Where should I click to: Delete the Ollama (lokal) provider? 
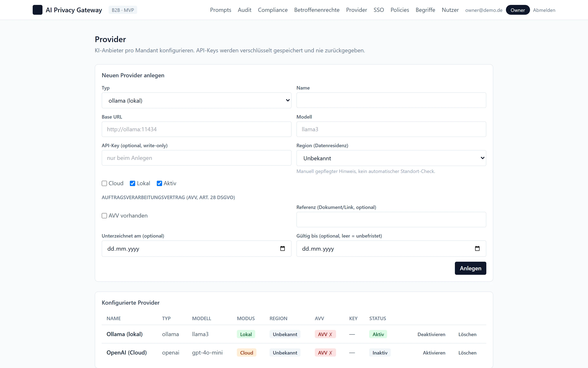tap(467, 334)
